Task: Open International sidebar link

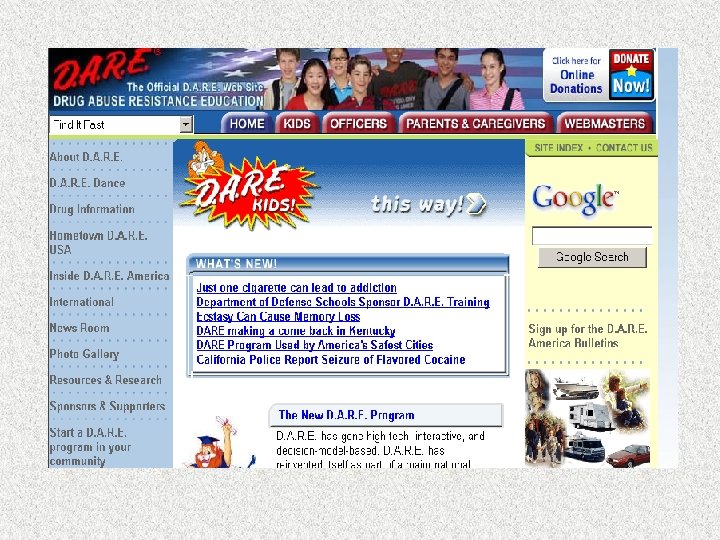Action: [81, 302]
